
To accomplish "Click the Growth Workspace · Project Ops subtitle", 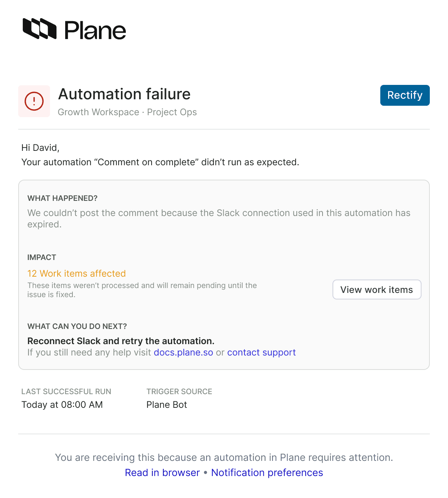I will pos(127,112).
